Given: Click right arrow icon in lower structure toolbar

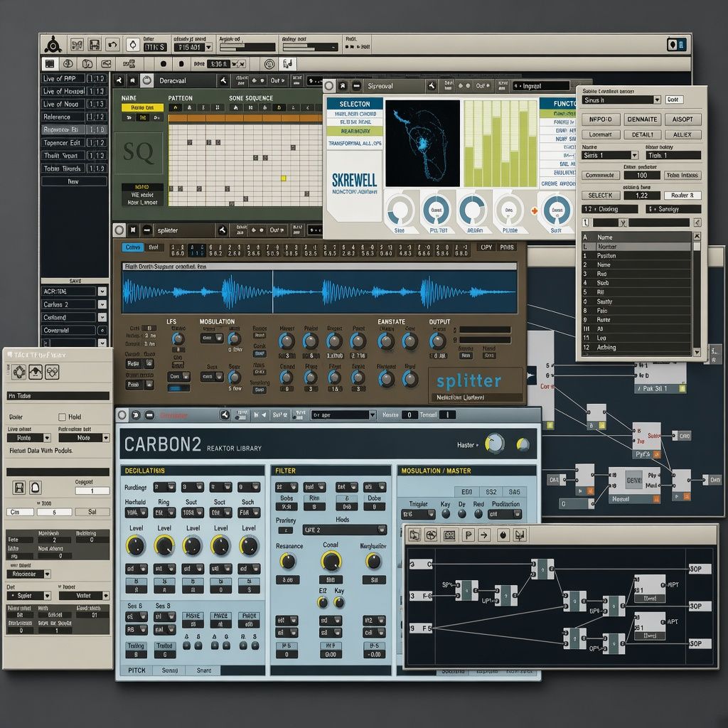Looking at the screenshot, I should point(484,535).
